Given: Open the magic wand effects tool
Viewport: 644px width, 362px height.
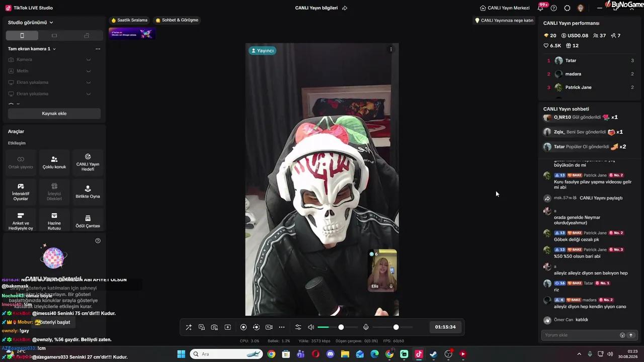Looking at the screenshot, I should [x=189, y=327].
